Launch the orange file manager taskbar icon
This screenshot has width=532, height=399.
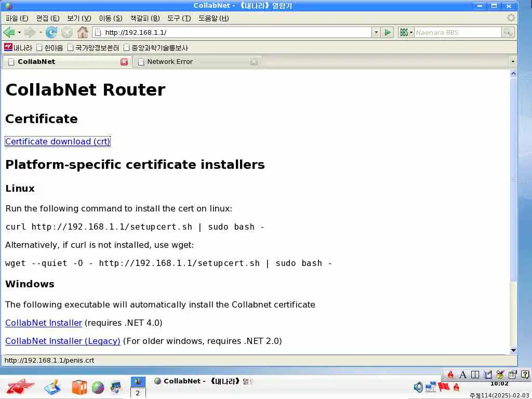[x=79, y=388]
